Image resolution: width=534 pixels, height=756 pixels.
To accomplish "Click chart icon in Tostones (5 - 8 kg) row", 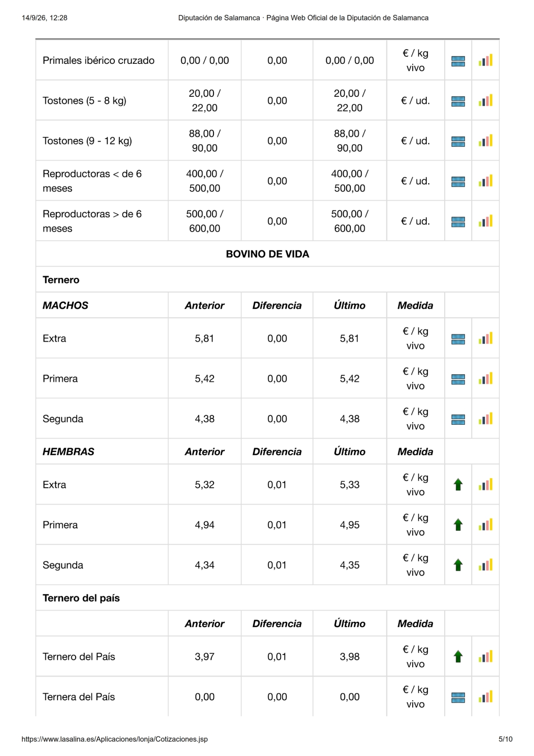I will (x=485, y=100).
